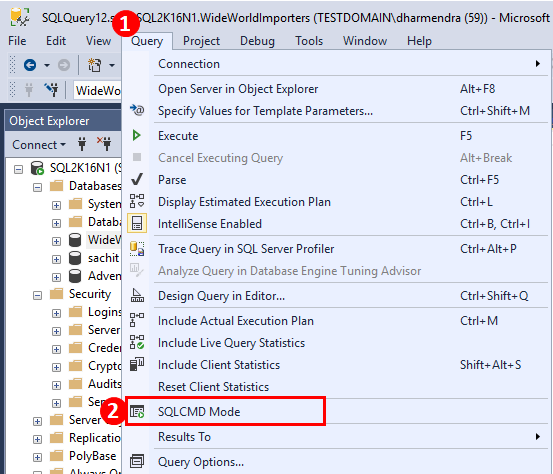
Task: Open the Tools menu
Action: 309,41
